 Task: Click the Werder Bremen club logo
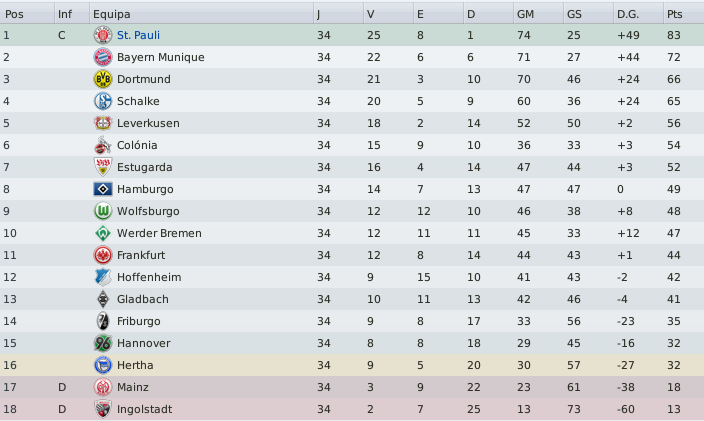click(102, 233)
